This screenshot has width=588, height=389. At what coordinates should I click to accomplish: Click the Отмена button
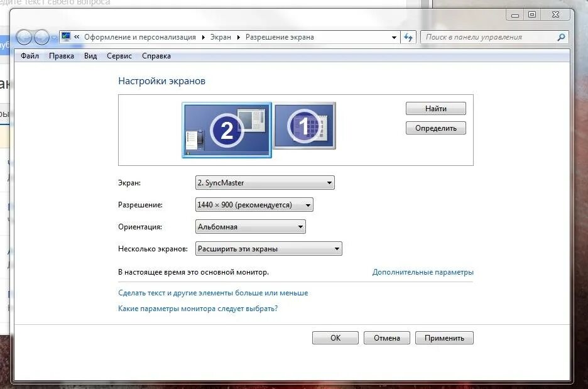click(386, 337)
